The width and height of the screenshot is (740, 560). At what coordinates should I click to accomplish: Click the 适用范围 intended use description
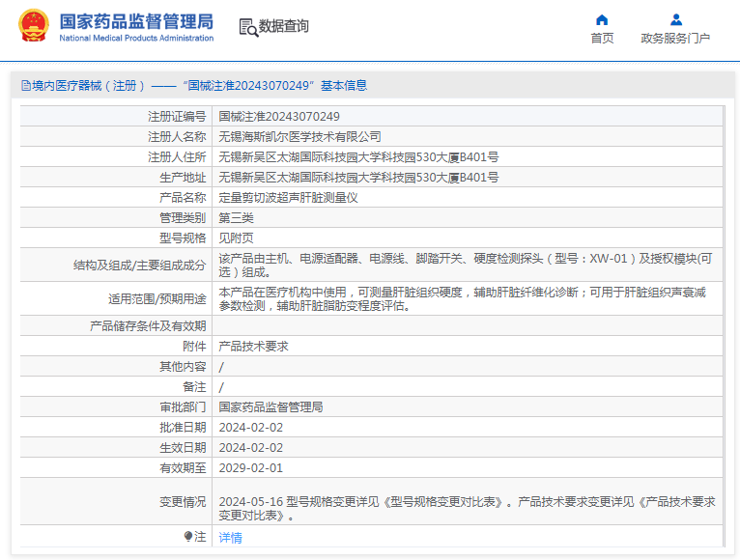tap(463, 299)
